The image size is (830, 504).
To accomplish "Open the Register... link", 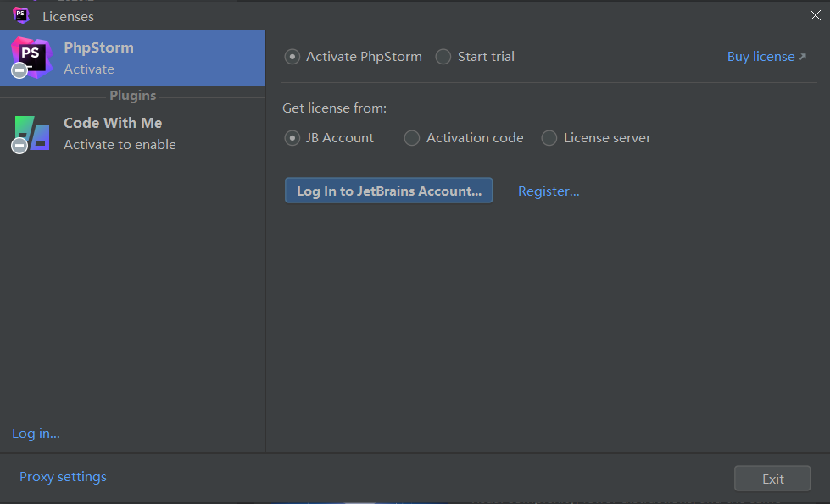I will [549, 191].
